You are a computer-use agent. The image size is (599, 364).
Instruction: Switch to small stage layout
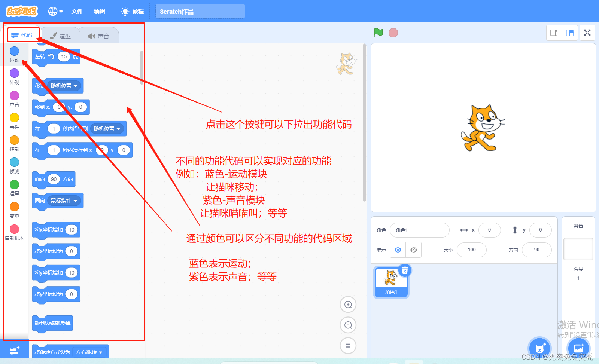tap(554, 33)
